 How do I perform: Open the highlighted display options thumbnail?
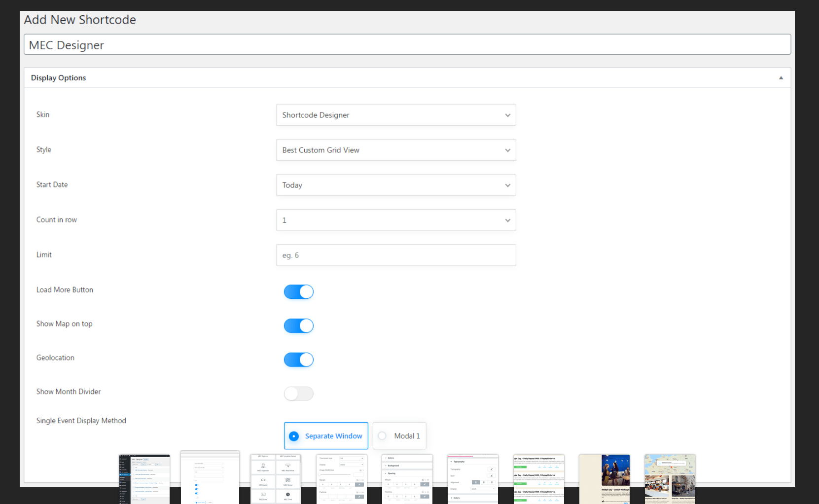click(x=210, y=477)
